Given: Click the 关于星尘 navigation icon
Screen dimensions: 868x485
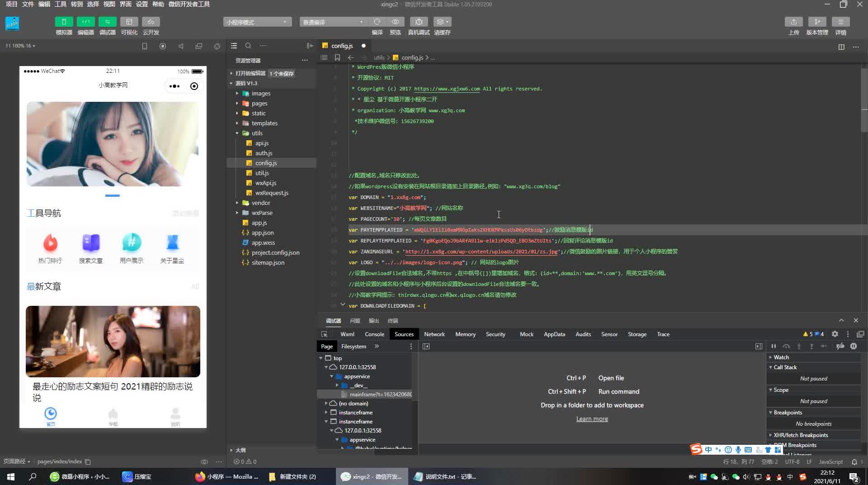Looking at the screenshot, I should [x=172, y=243].
